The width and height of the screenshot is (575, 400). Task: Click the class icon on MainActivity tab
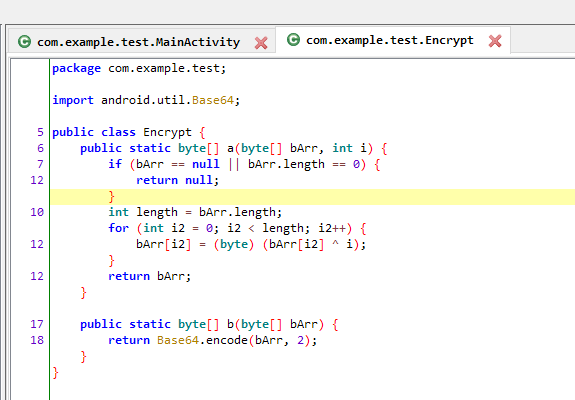coord(25,42)
